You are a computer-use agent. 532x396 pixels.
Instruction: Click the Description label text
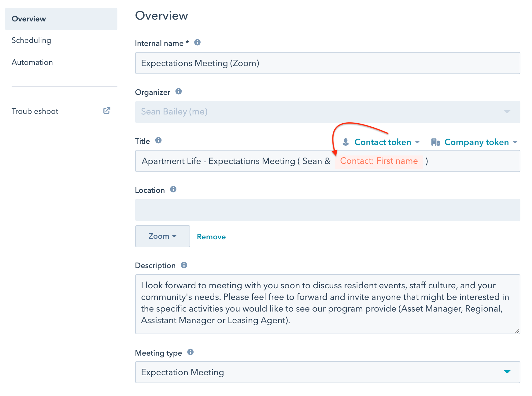pyautogui.click(x=155, y=266)
